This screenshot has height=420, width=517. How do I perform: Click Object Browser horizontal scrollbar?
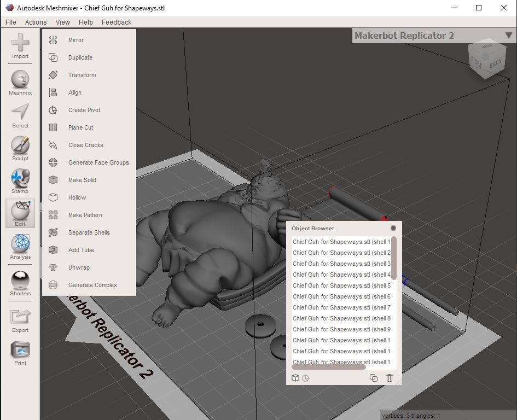[329, 367]
